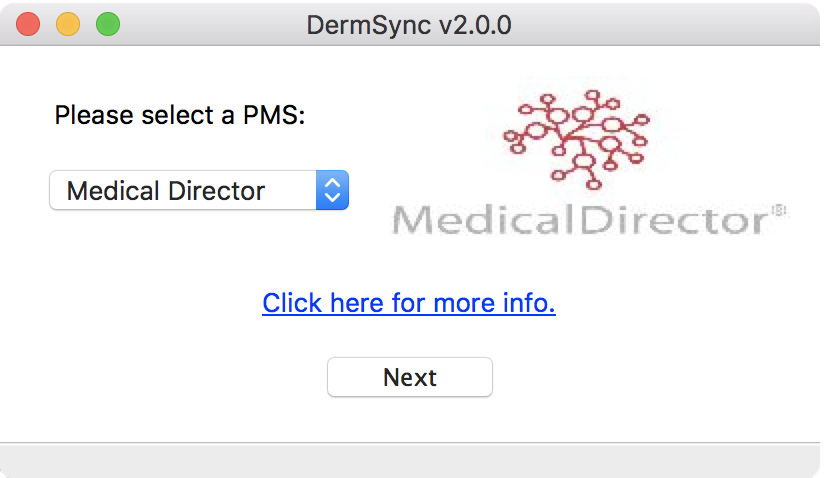
Task: Click the word 'info.' in the hyperlink
Action: [x=526, y=302]
